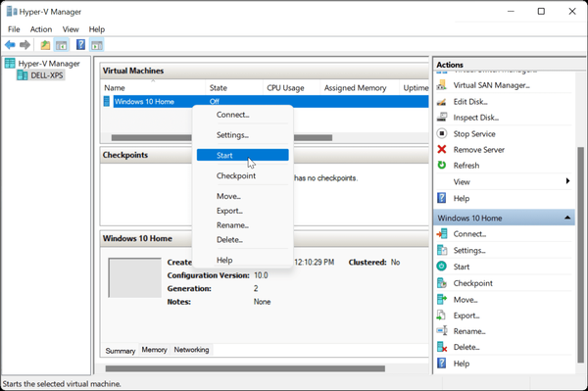Click the Hyper-V Manager tree root icon
This screenshot has height=391, width=588.
click(10, 64)
